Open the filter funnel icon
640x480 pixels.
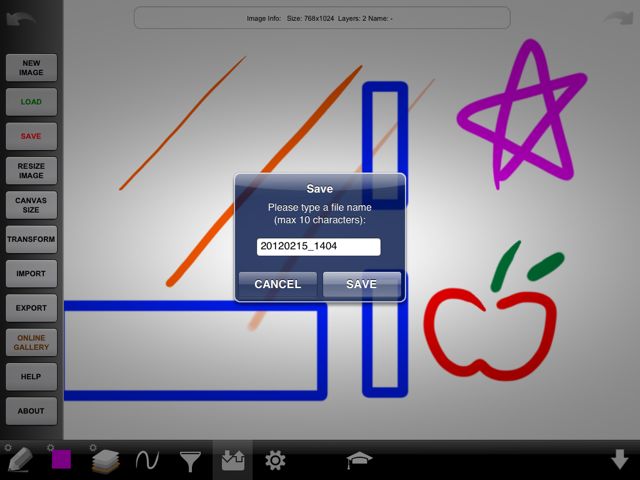tap(190, 461)
